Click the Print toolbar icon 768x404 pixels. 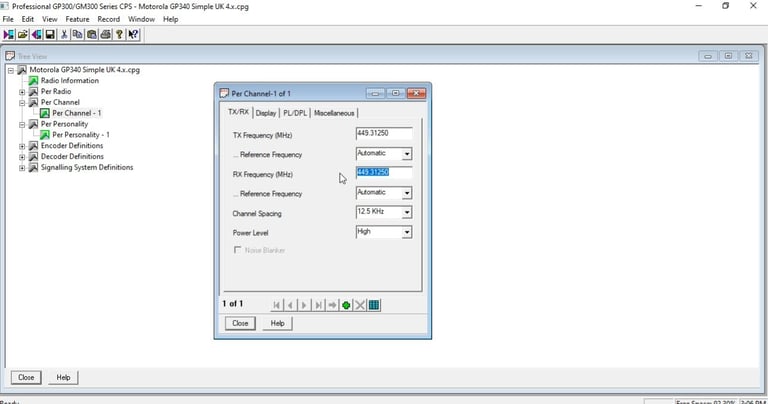coord(105,34)
